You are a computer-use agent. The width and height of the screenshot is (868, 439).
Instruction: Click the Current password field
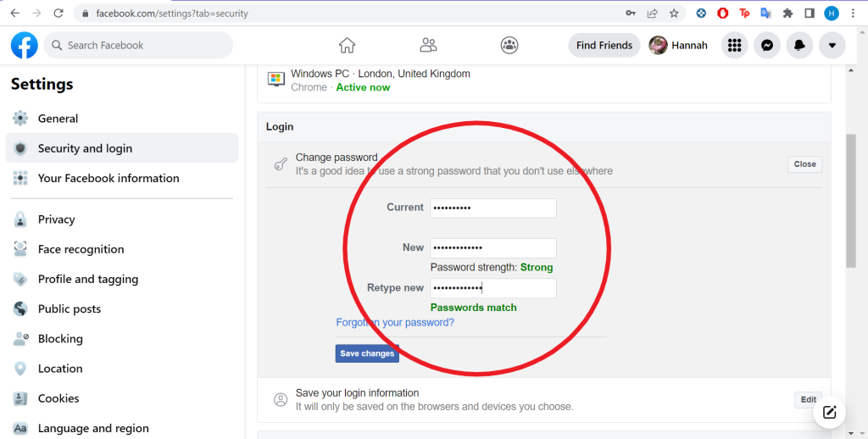492,208
